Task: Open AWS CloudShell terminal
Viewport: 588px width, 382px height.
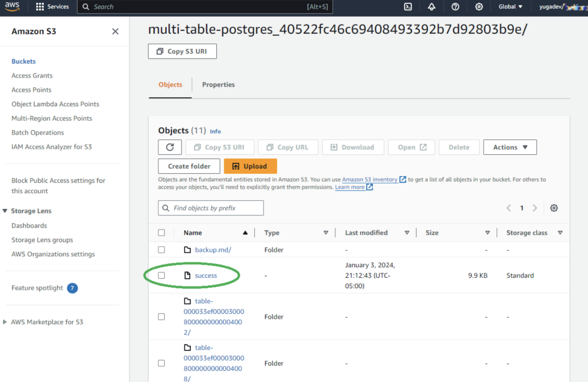Action: [x=408, y=6]
